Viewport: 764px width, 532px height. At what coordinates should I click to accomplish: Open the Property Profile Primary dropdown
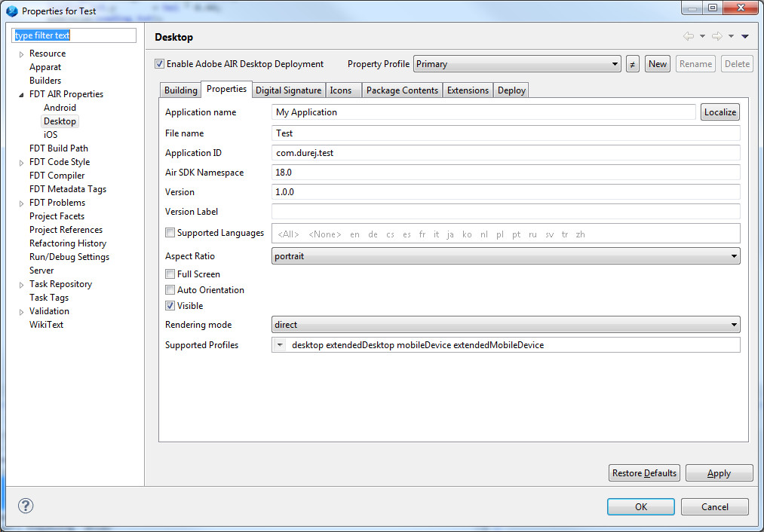[517, 64]
